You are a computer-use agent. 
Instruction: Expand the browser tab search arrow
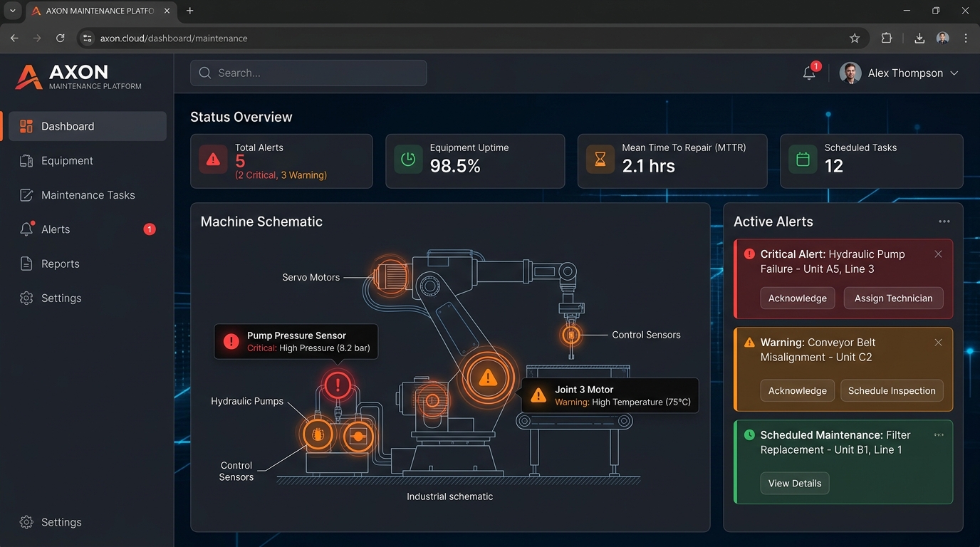(x=13, y=11)
